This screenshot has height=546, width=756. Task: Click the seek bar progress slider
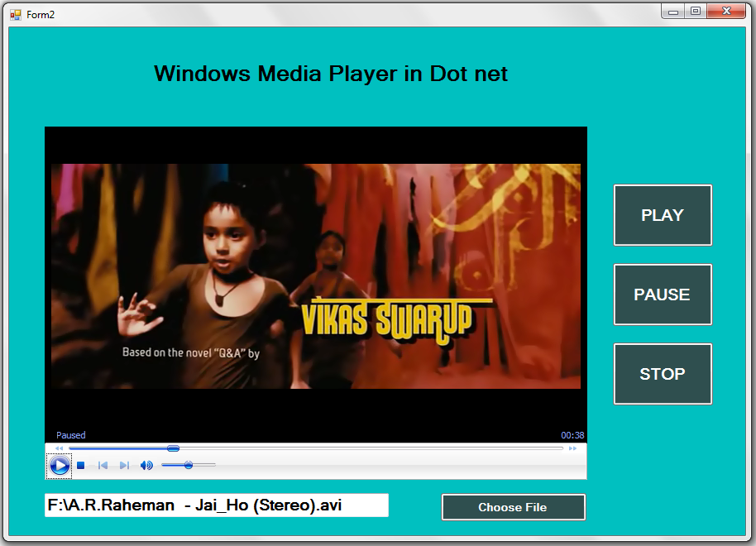pos(173,448)
